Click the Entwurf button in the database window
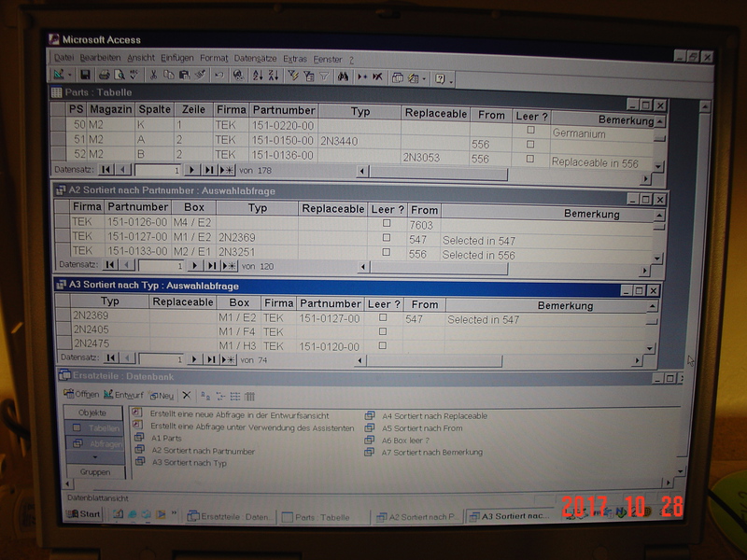The width and height of the screenshot is (747, 560). tap(123, 396)
